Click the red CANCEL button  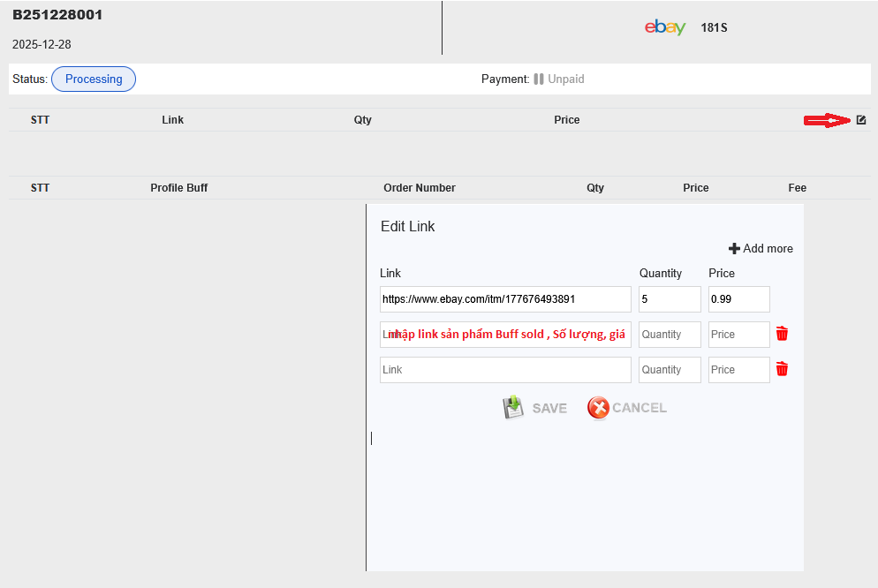tap(627, 408)
